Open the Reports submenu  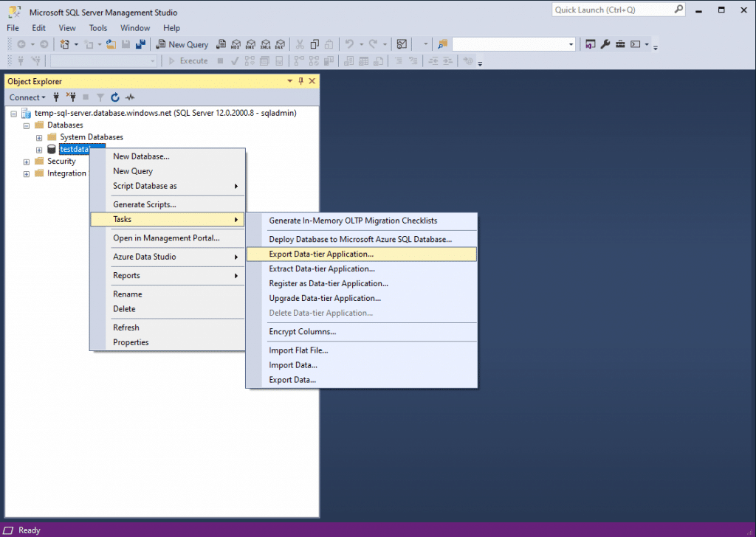coord(168,275)
